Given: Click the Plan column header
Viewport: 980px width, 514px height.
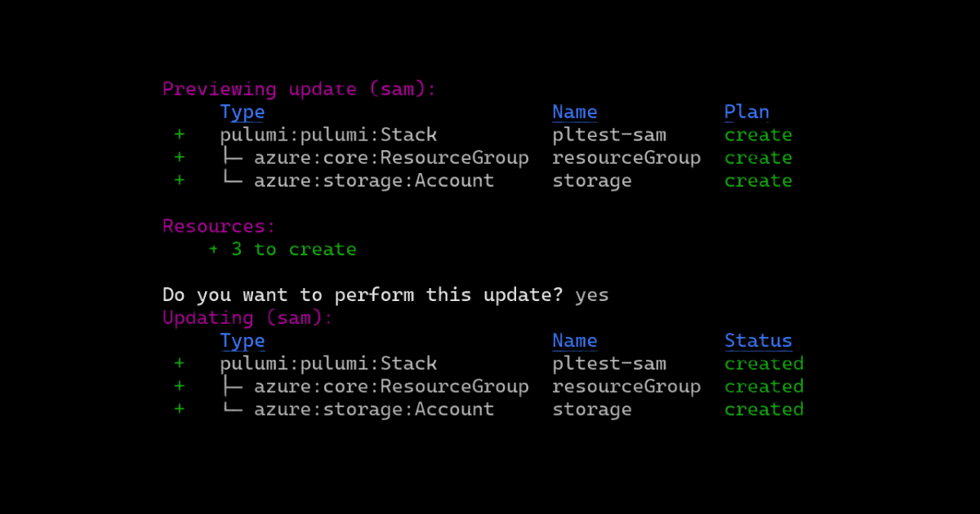Looking at the screenshot, I should [x=746, y=113].
